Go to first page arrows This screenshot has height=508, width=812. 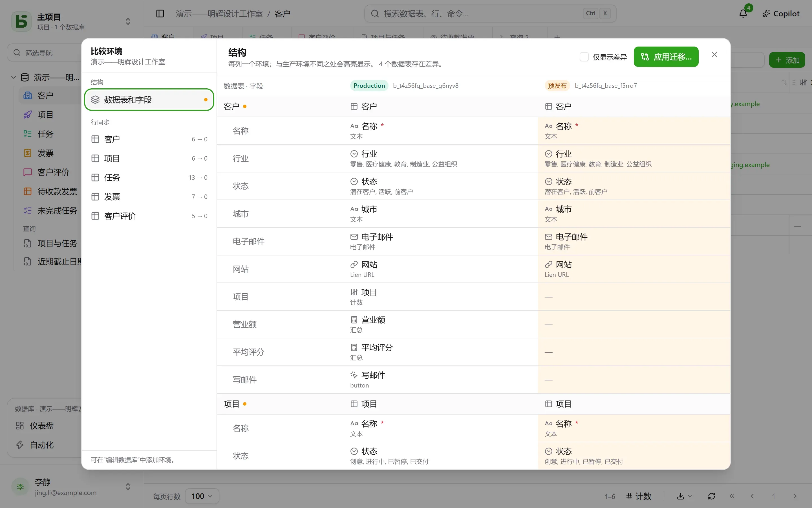tap(732, 496)
